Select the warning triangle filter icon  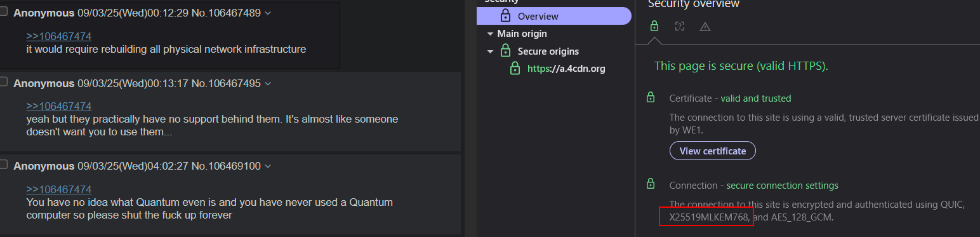[705, 27]
